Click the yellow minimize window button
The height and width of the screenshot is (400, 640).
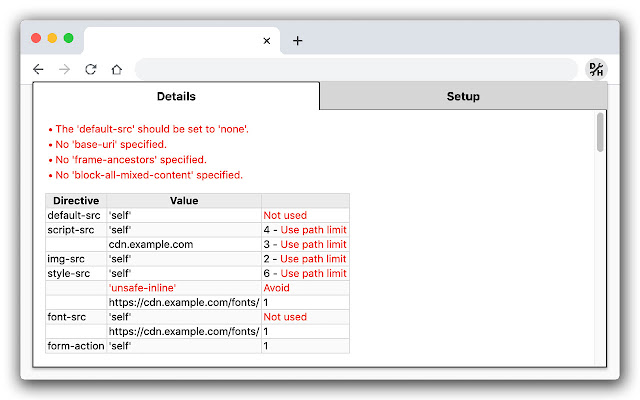tap(52, 38)
